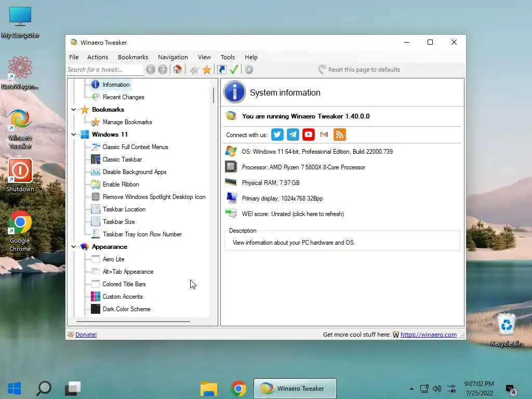Click the Search for a tweak field
The width and height of the screenshot is (532, 399).
click(x=105, y=70)
